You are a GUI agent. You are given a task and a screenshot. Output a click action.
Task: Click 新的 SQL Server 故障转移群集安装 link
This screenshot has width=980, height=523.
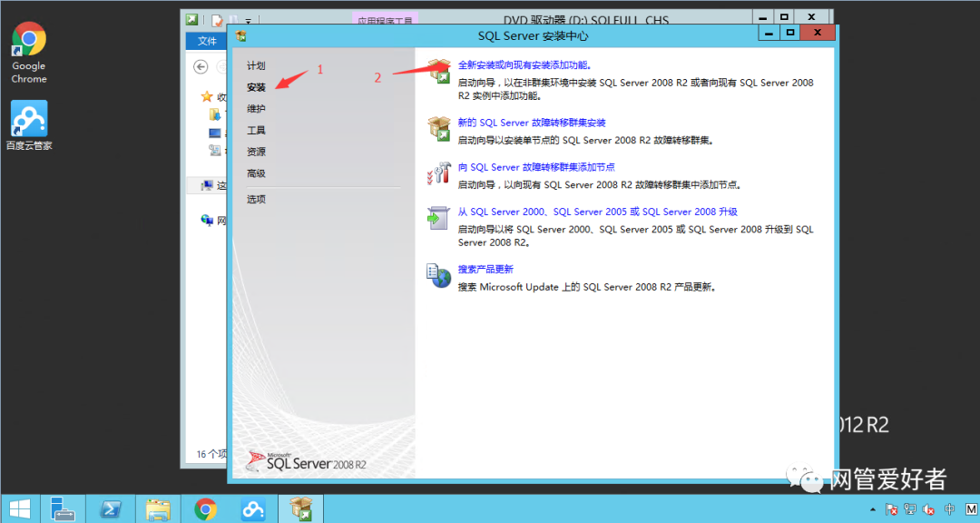pos(532,123)
